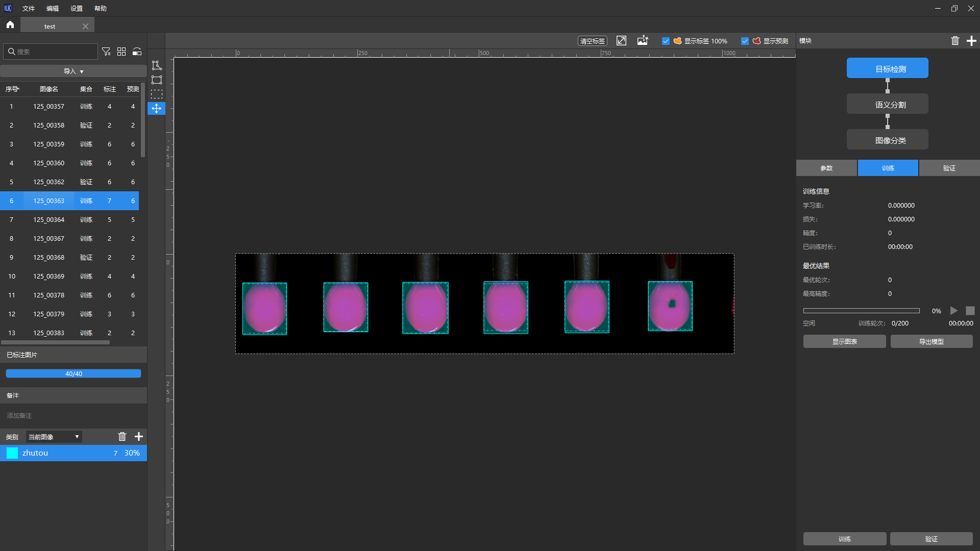This screenshot has width=980, height=551.
Task: Activate the move/pan tool
Action: tap(157, 108)
